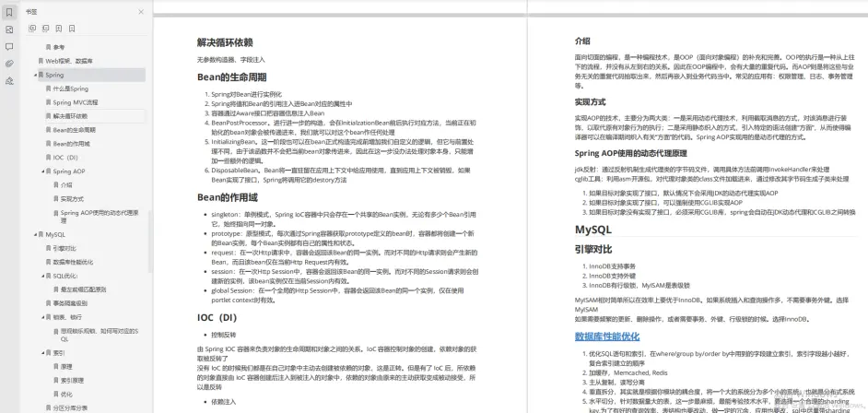868x413 pixels.
Task: Select the SQL优化 bookmark label
Action: point(65,276)
